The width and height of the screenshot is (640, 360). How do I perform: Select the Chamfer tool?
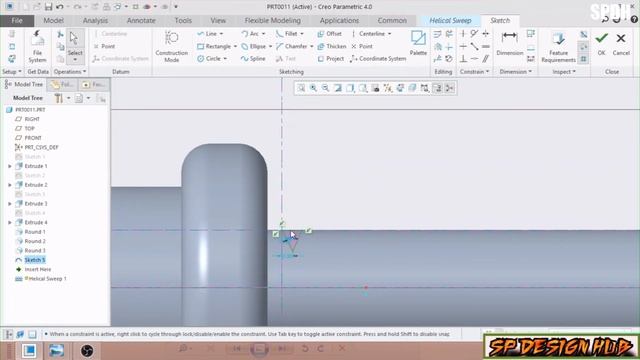tap(292, 46)
